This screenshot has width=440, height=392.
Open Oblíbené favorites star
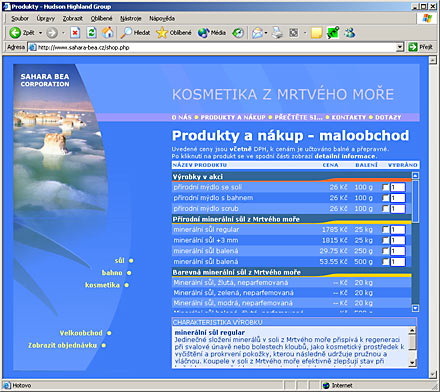174,33
